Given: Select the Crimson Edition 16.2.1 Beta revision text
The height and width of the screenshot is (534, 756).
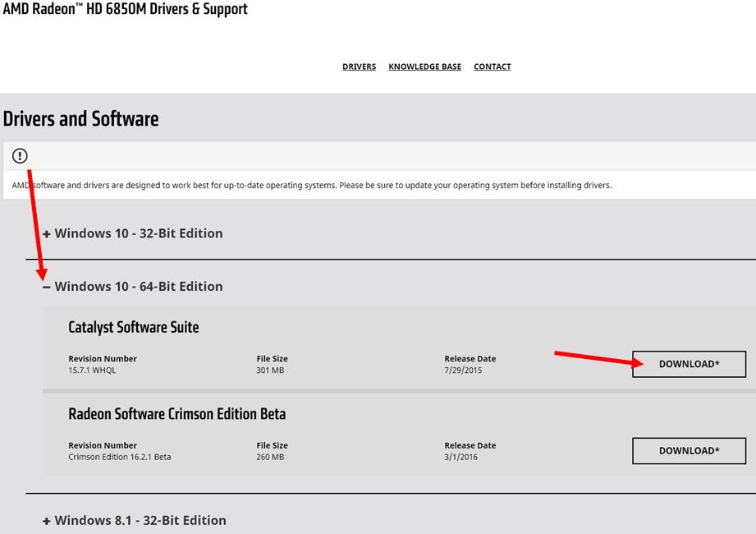Looking at the screenshot, I should click(x=120, y=458).
